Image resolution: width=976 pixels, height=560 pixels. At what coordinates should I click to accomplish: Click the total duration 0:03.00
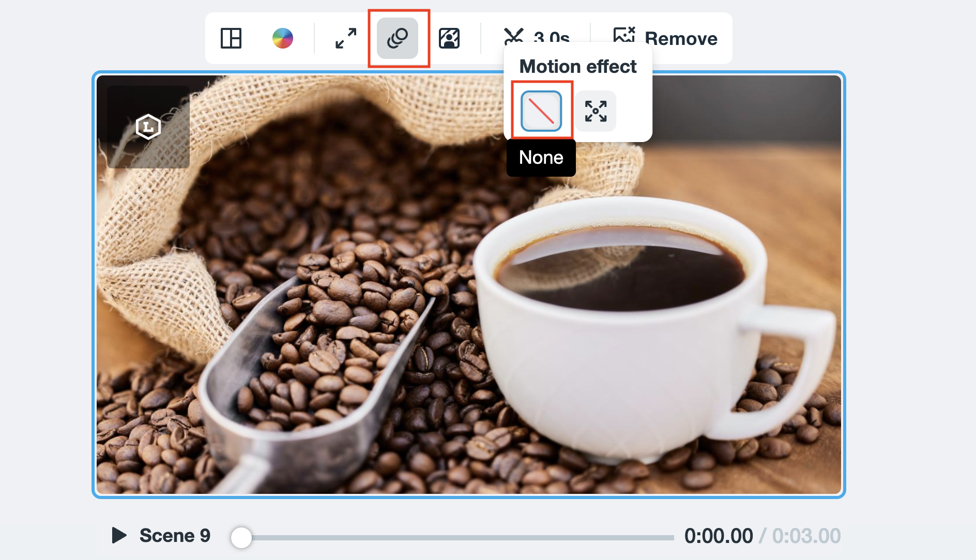point(806,536)
